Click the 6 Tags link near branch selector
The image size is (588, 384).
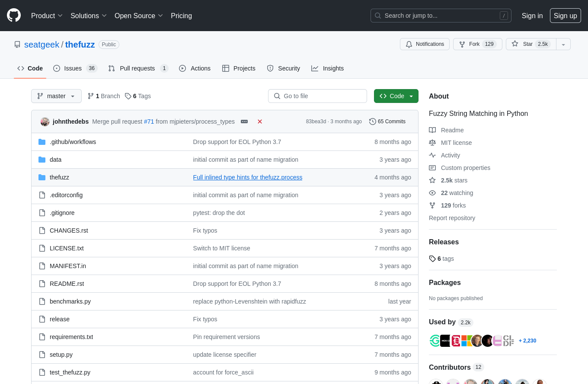click(x=138, y=96)
